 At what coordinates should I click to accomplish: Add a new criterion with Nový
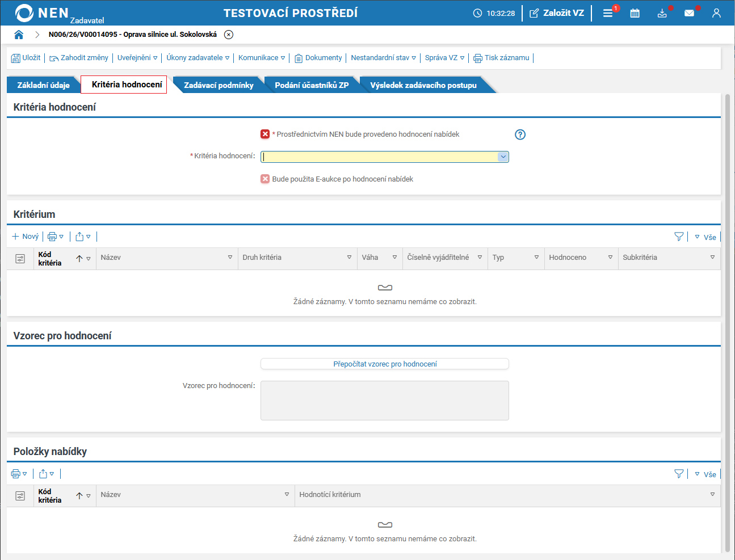[x=26, y=237]
